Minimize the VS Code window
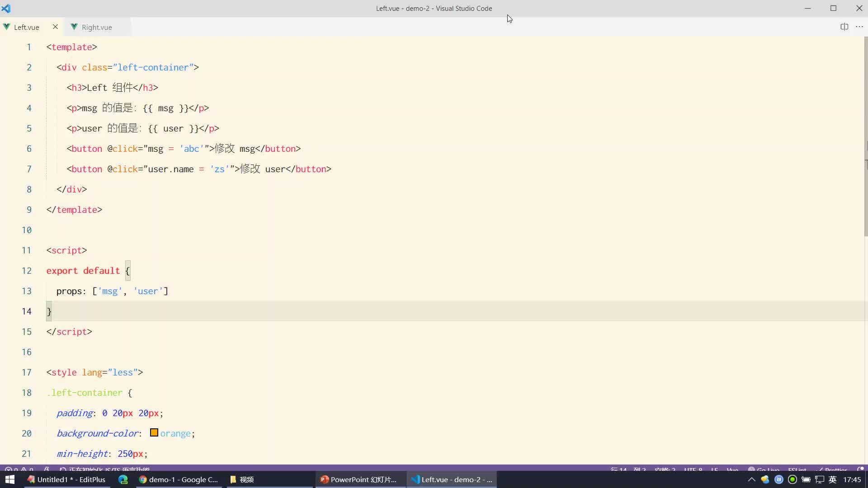Screen dimensions: 868x488 (x=807, y=8)
